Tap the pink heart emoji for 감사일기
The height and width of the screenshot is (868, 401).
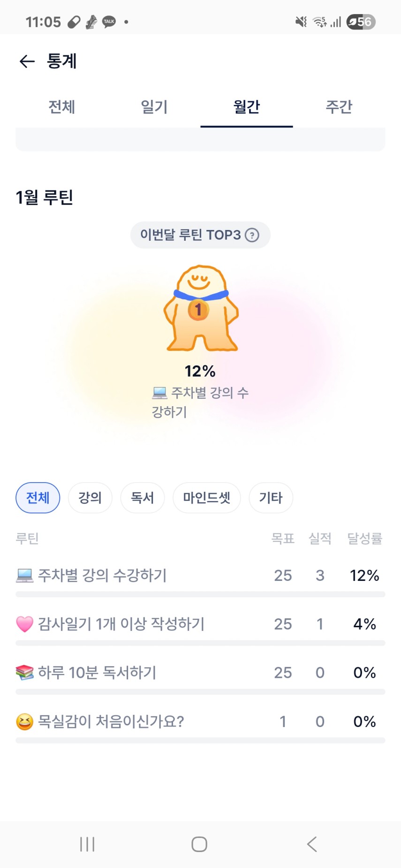point(24,624)
